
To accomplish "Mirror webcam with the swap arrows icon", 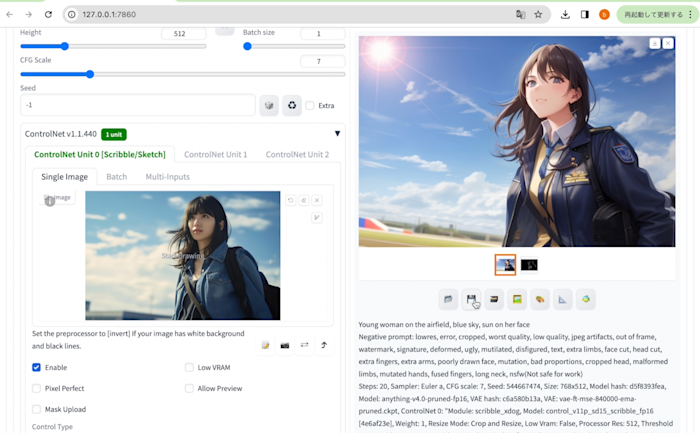I will click(x=304, y=345).
